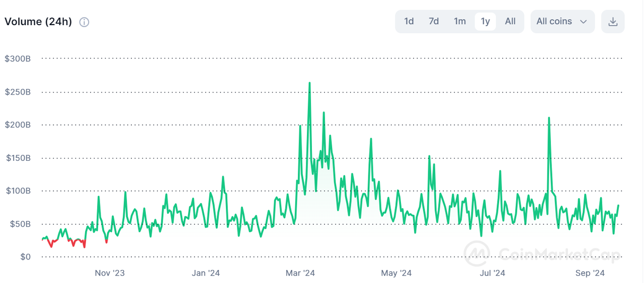
Task: Click the $300B y-axis label
Action: point(18,59)
